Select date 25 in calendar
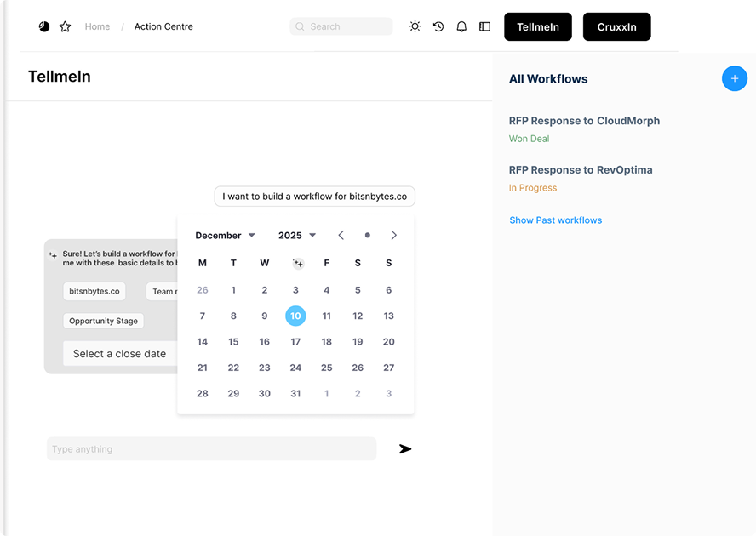 point(326,368)
